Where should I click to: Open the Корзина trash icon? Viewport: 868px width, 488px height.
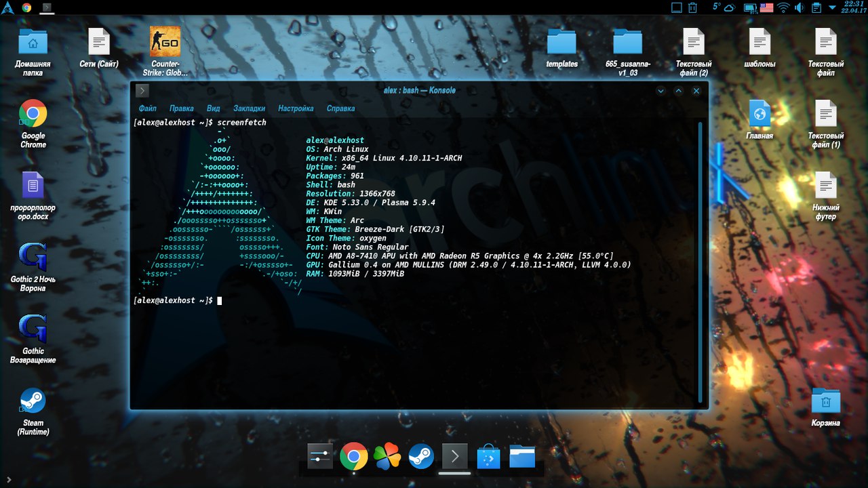pyautogui.click(x=825, y=402)
